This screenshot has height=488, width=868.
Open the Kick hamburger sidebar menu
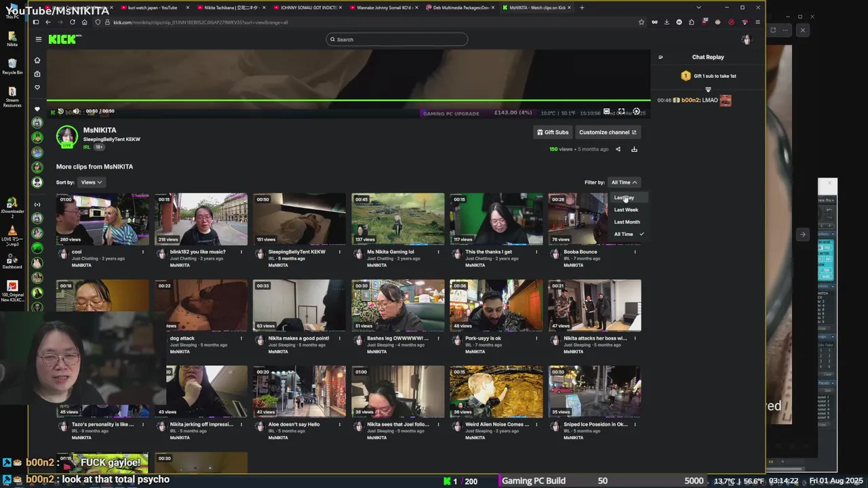coord(39,39)
